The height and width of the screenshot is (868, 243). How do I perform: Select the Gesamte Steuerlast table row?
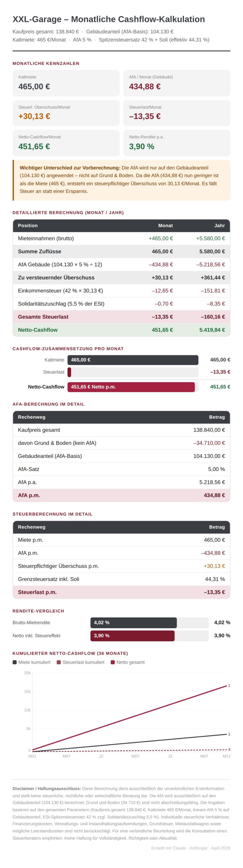click(121, 317)
